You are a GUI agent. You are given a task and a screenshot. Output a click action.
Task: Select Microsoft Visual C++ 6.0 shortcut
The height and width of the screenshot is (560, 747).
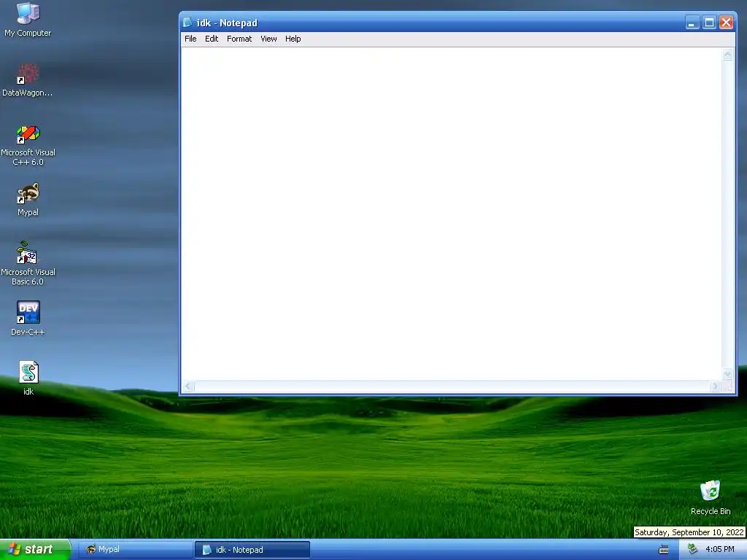pos(28,145)
